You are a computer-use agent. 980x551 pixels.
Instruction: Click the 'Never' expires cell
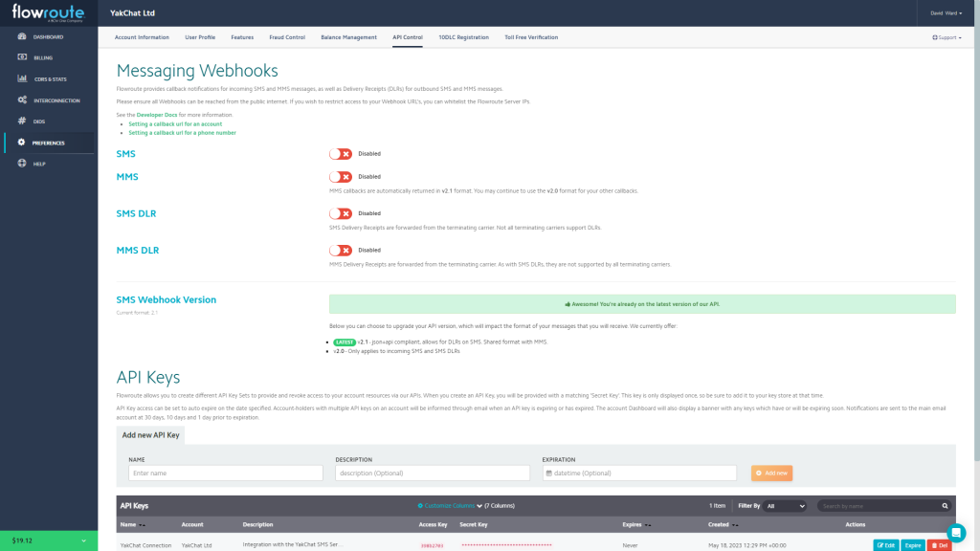pos(630,545)
